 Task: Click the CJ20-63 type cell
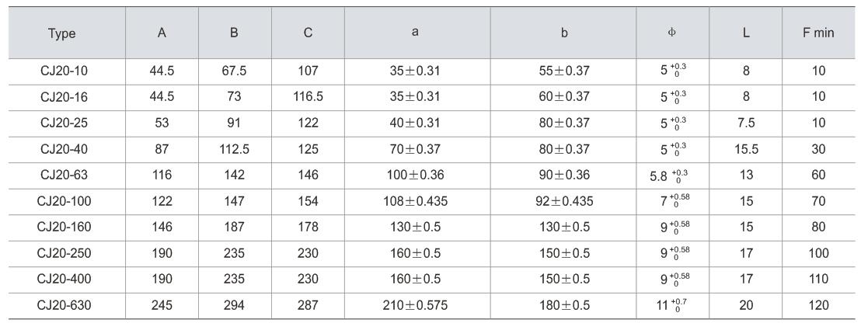click(x=64, y=175)
